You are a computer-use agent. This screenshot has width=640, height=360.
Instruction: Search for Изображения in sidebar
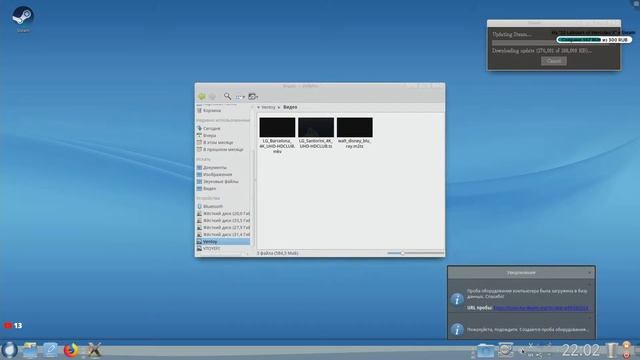click(223, 175)
